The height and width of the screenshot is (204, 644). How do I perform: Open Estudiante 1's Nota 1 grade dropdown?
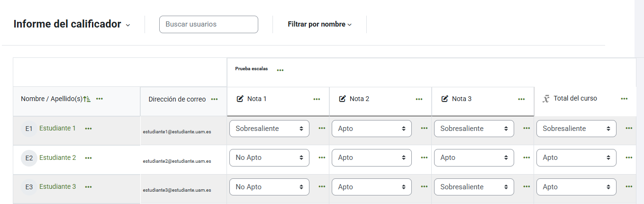[269, 129]
